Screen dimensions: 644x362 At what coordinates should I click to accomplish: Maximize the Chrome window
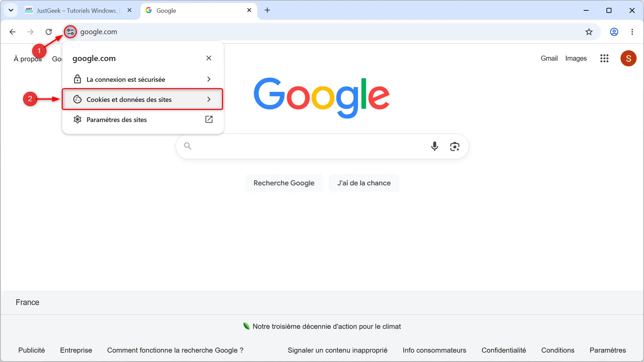click(x=609, y=10)
